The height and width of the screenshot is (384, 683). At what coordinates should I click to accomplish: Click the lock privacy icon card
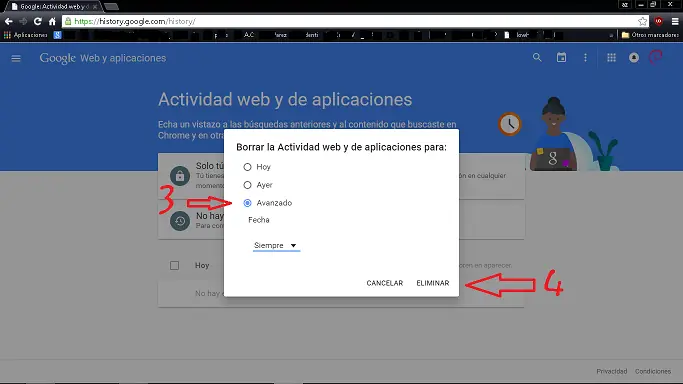tap(180, 176)
